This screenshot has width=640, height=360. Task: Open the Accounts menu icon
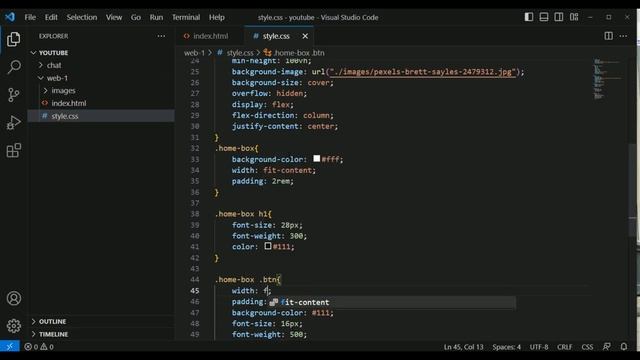tap(13, 298)
